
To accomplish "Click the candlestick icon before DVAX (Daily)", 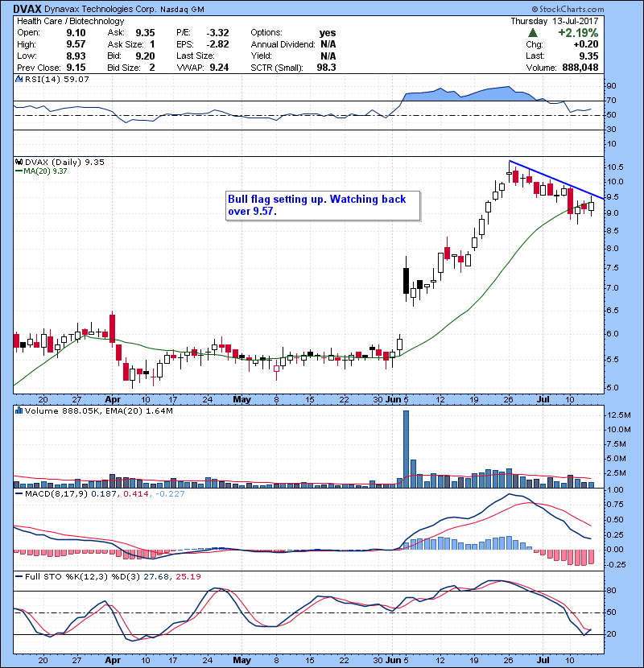I will [19, 162].
